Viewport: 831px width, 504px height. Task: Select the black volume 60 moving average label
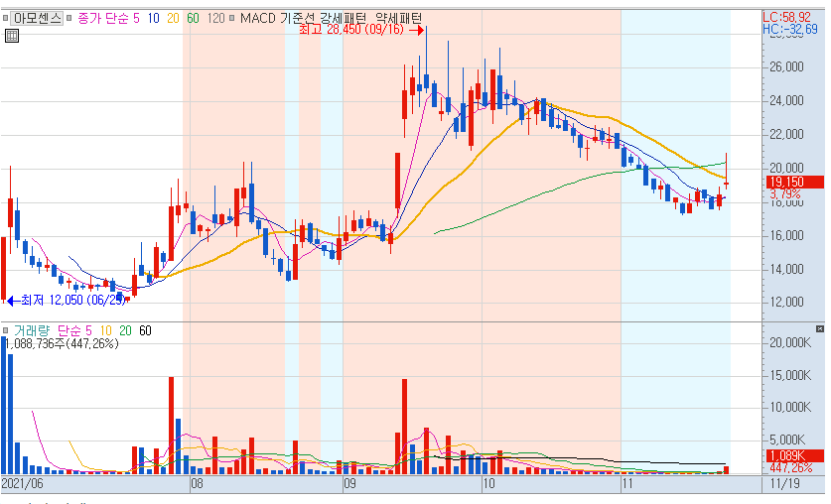pos(145,331)
